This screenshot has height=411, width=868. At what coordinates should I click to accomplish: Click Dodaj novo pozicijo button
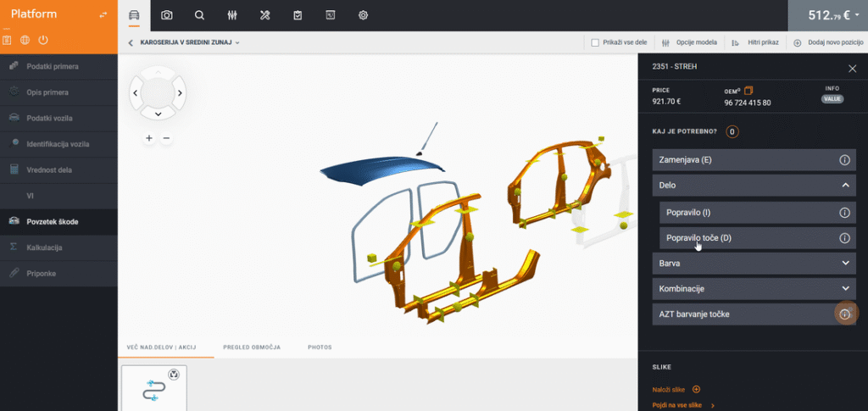(826, 42)
